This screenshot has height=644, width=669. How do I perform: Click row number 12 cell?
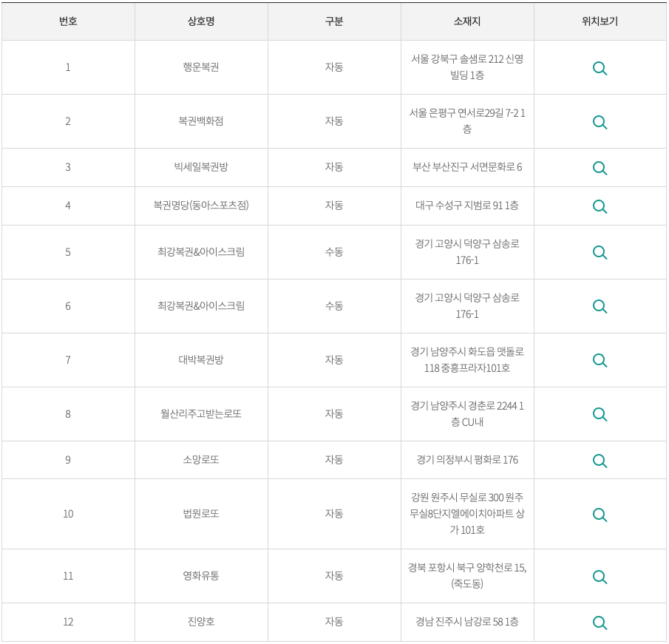[68, 622]
